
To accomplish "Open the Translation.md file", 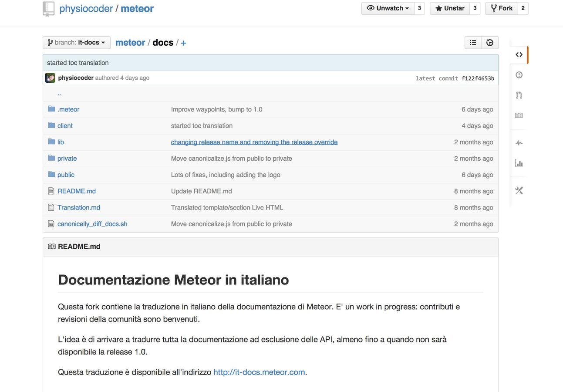I will [79, 207].
